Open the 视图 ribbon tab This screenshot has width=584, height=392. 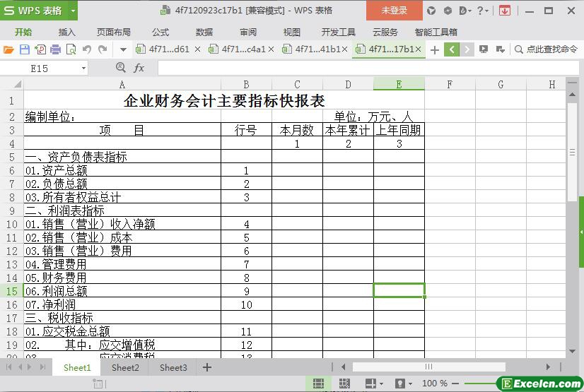291,32
